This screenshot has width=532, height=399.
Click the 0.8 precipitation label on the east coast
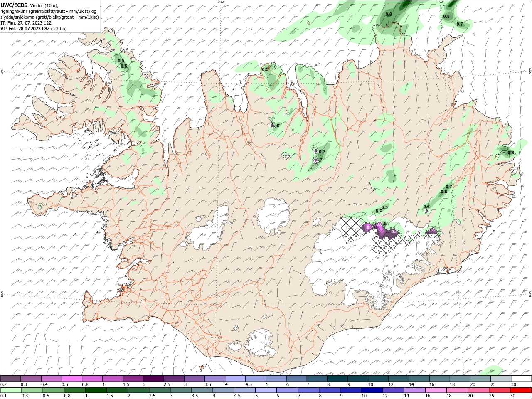511,153
